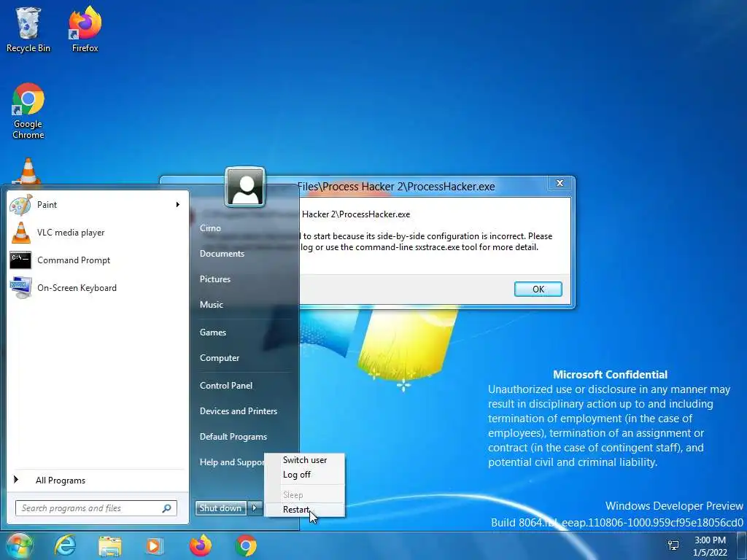Open Firefox from the taskbar
Screen dimensions: 747x560
(x=200, y=545)
